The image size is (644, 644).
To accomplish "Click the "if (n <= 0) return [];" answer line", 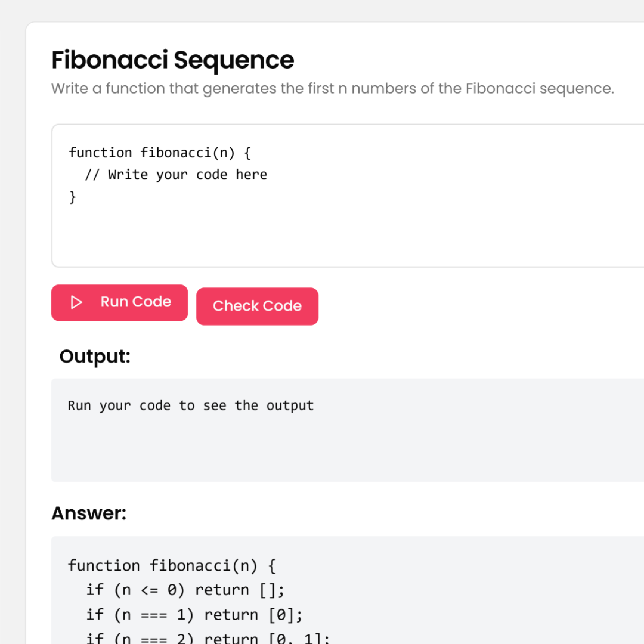I will [x=185, y=590].
